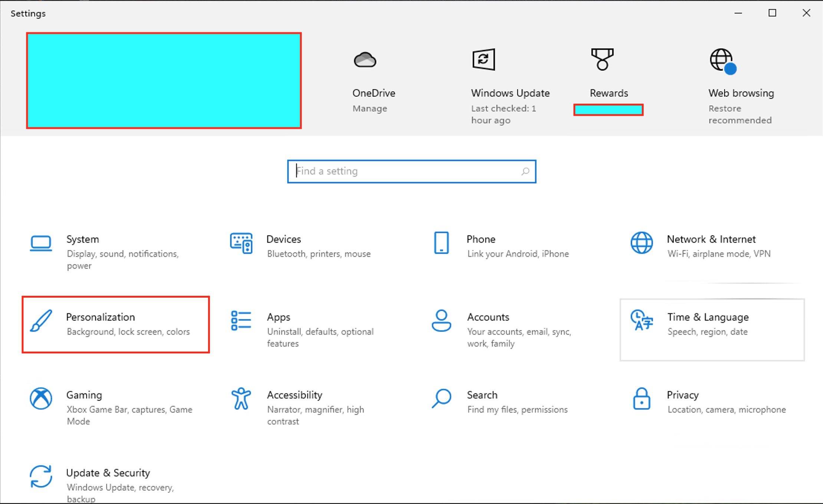Viewport: 823px width, 504px height.
Task: Click the Apps list icon
Action: (241, 321)
